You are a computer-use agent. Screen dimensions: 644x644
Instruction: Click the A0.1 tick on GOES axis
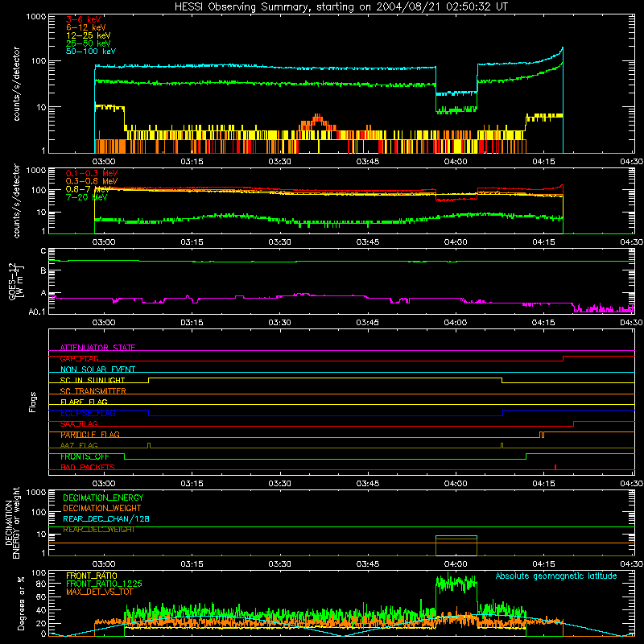coord(37,312)
